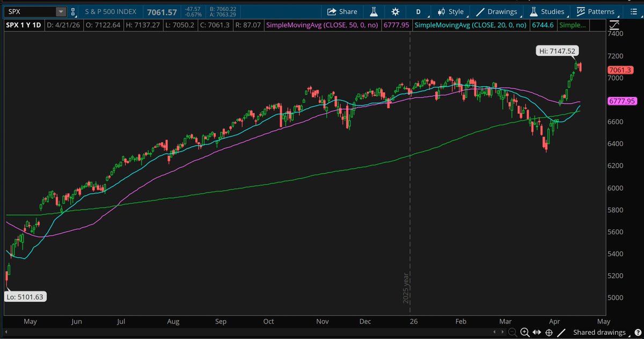Select the crosshair cursor icon
This screenshot has height=339, width=644.
click(x=550, y=333)
